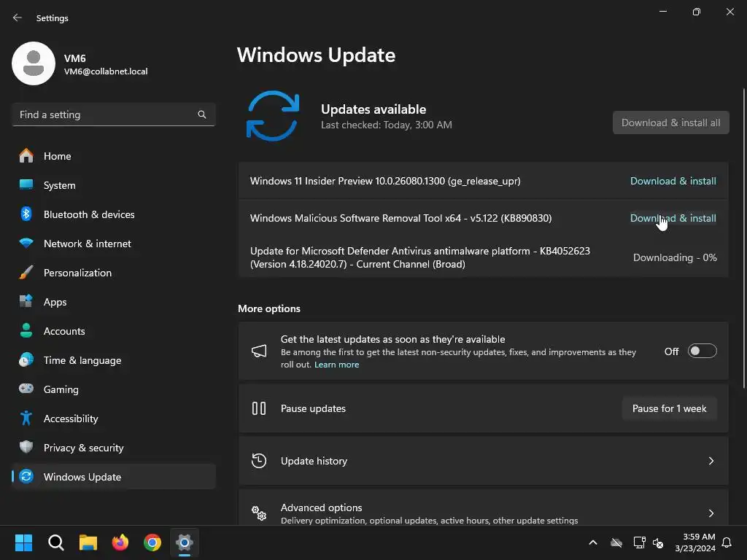Click the Accounts person icon in sidebar
747x560 pixels.
(x=26, y=330)
